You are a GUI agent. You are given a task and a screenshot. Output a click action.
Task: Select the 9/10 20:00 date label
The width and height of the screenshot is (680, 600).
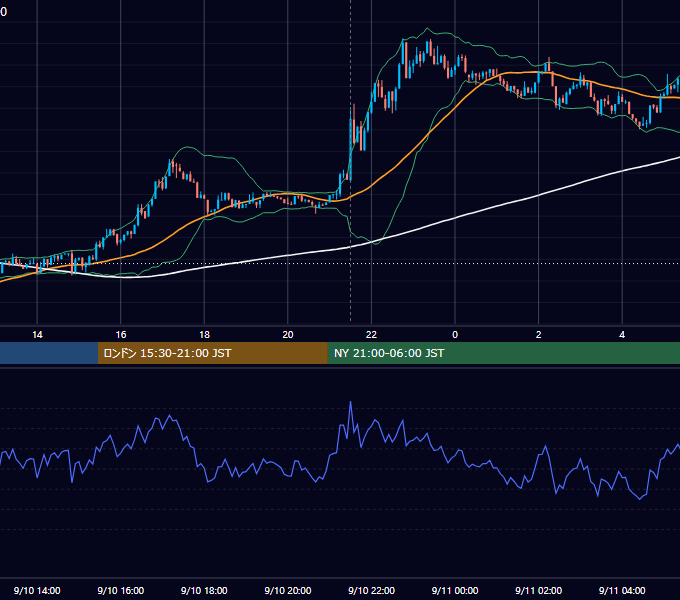288,590
